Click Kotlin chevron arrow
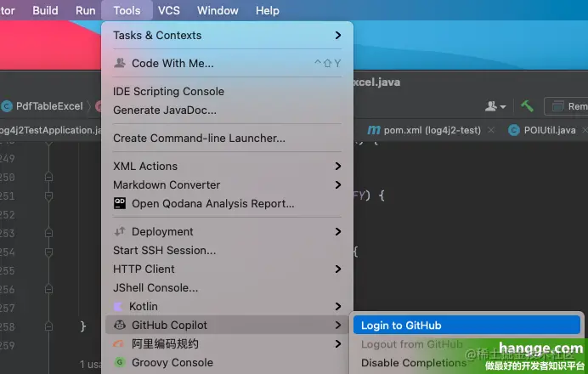Image resolution: width=588 pixels, height=374 pixels. coord(338,307)
